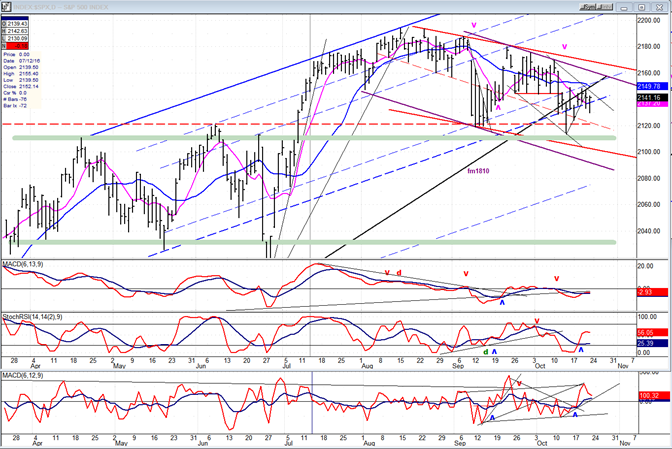This screenshot has height=449, width=672.
Task: Maximize the S&P 500 Index chart window
Action: pos(642,7)
